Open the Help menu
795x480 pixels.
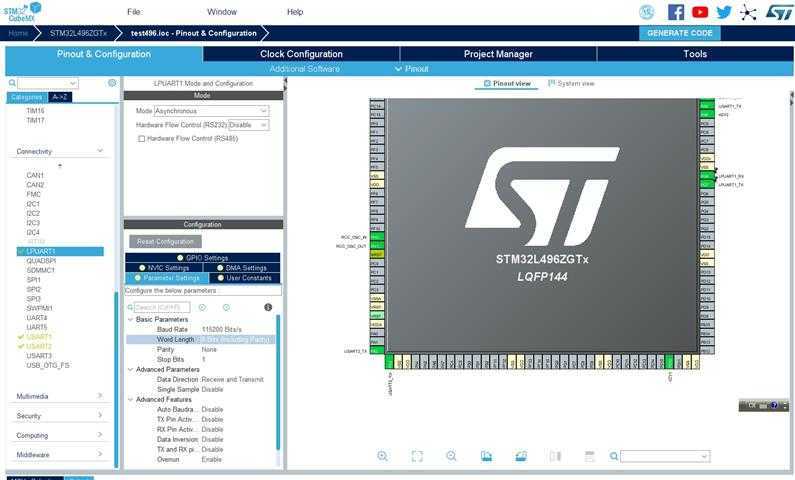click(295, 12)
